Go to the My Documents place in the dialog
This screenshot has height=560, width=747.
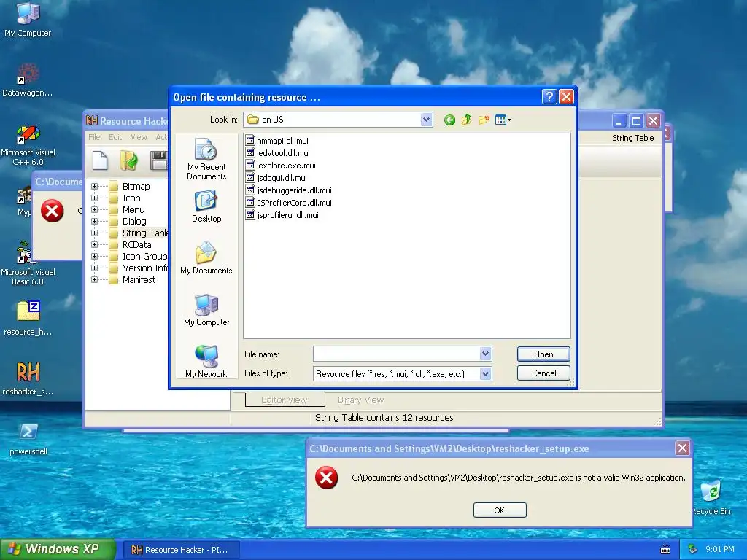[x=206, y=258]
